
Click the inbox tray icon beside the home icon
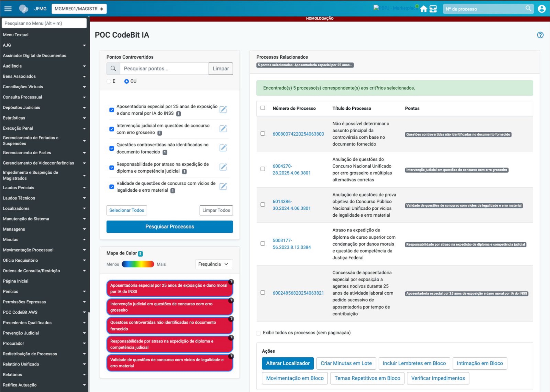coord(434,9)
